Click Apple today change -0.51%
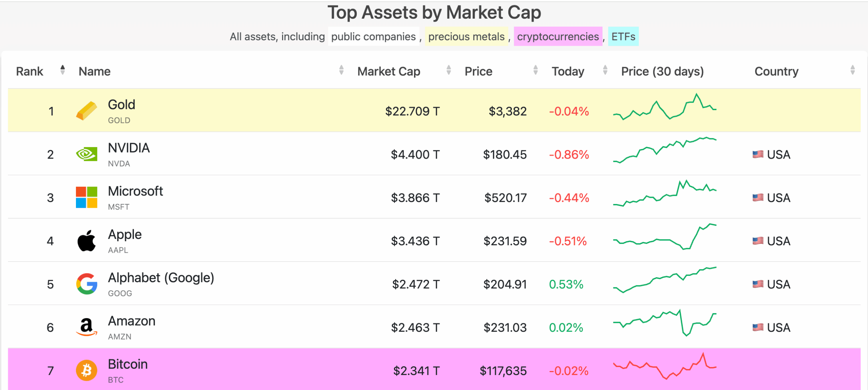The height and width of the screenshot is (390, 868). click(568, 241)
